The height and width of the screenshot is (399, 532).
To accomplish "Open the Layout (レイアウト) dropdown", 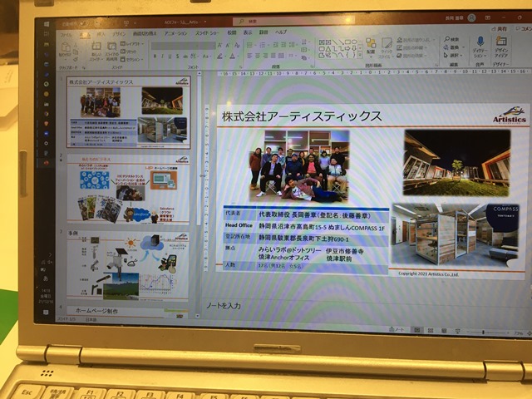I will [132, 44].
